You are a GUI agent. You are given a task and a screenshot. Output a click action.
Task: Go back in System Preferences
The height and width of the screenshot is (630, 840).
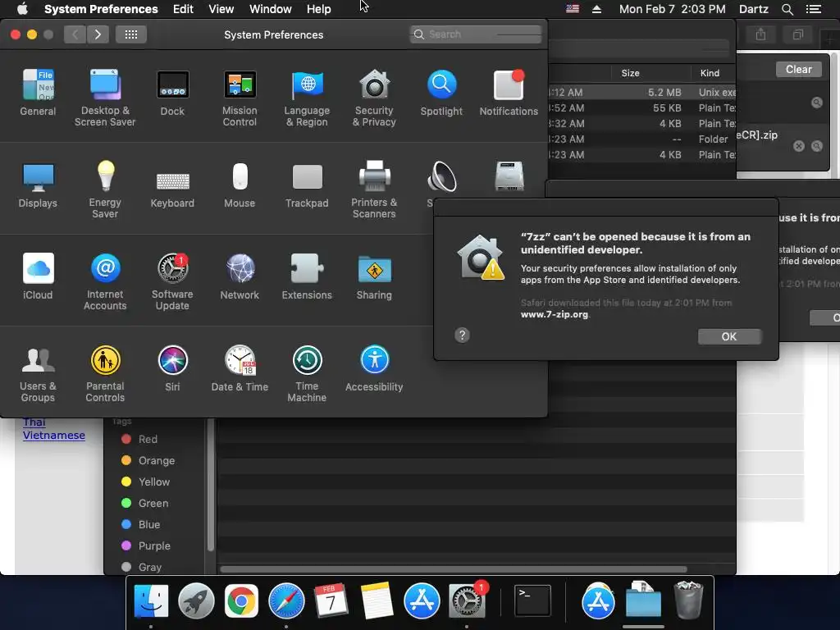point(75,34)
